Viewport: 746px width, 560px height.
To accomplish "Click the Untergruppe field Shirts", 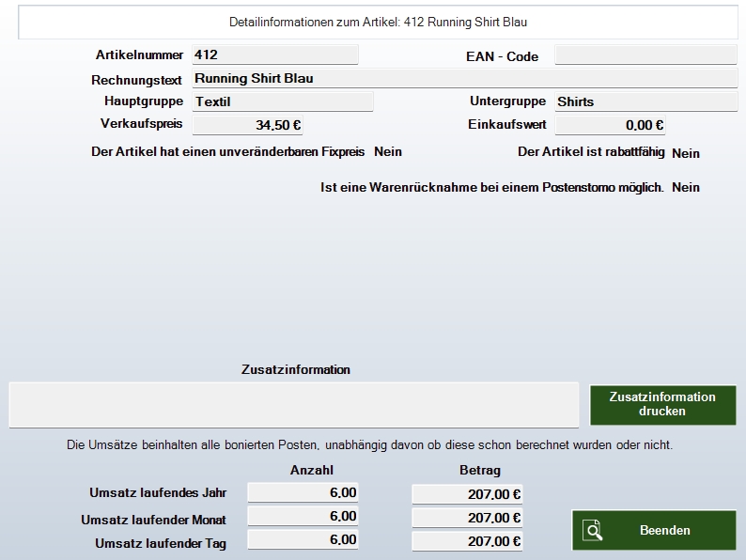I will (645, 101).
